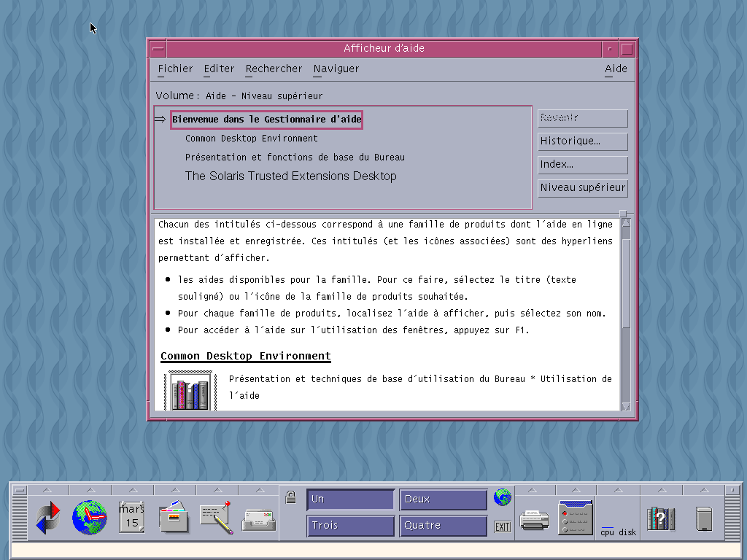This screenshot has height=560, width=747.
Task: Select The Solaris Trusted Extensions Desktop topic
Action: pyautogui.click(x=290, y=176)
